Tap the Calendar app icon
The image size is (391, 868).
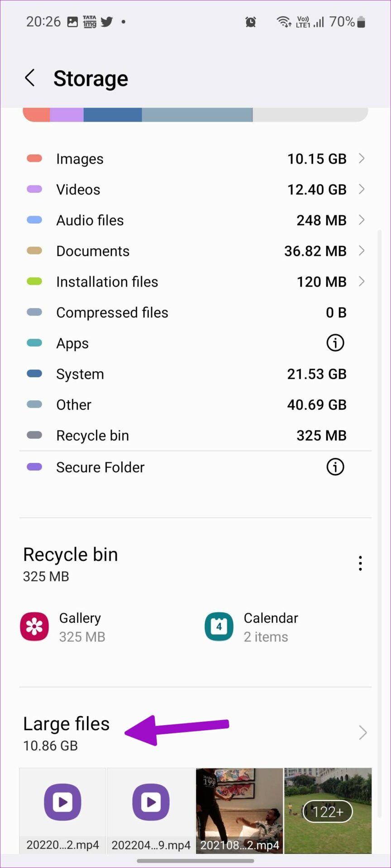[x=219, y=627]
